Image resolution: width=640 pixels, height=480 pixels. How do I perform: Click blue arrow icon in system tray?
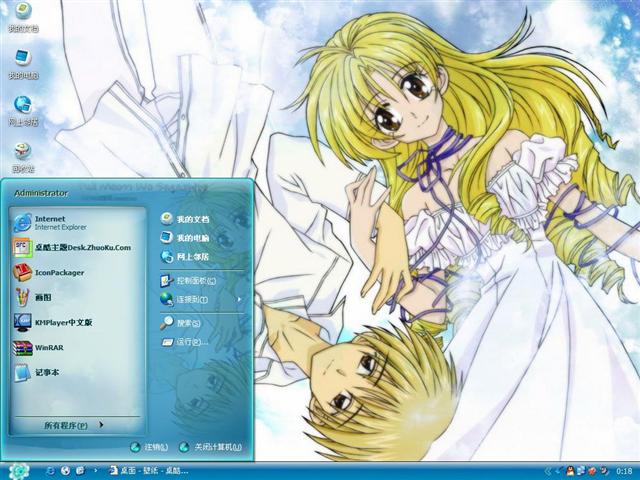click(560, 471)
